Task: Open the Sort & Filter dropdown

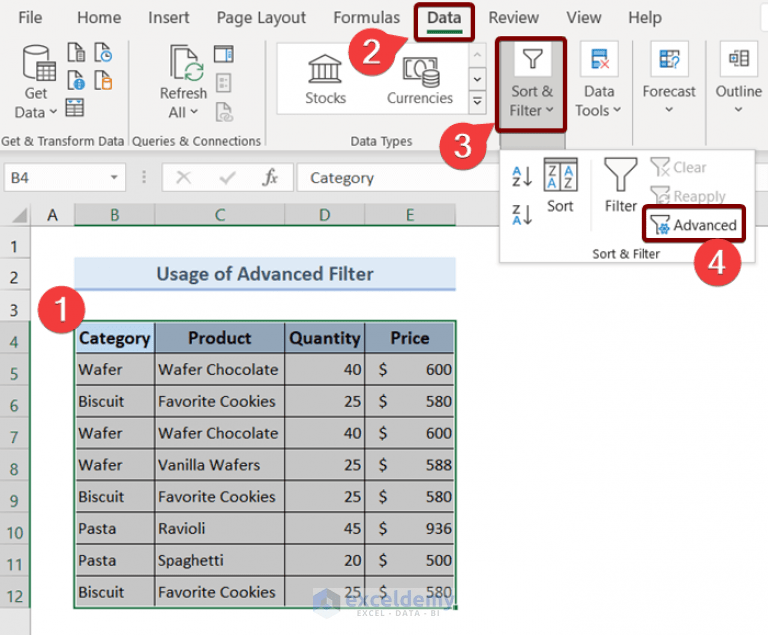Action: tap(531, 84)
